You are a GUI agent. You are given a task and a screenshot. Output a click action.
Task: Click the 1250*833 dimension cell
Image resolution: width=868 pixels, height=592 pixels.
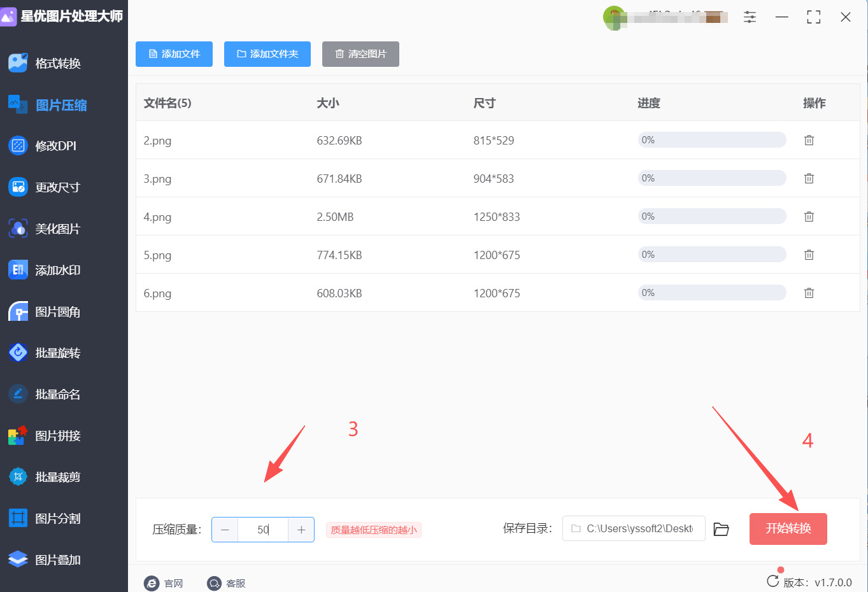(x=497, y=217)
